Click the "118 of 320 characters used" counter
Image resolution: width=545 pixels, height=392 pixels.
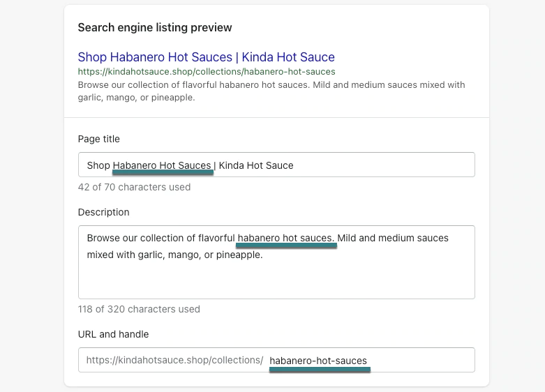coord(139,309)
